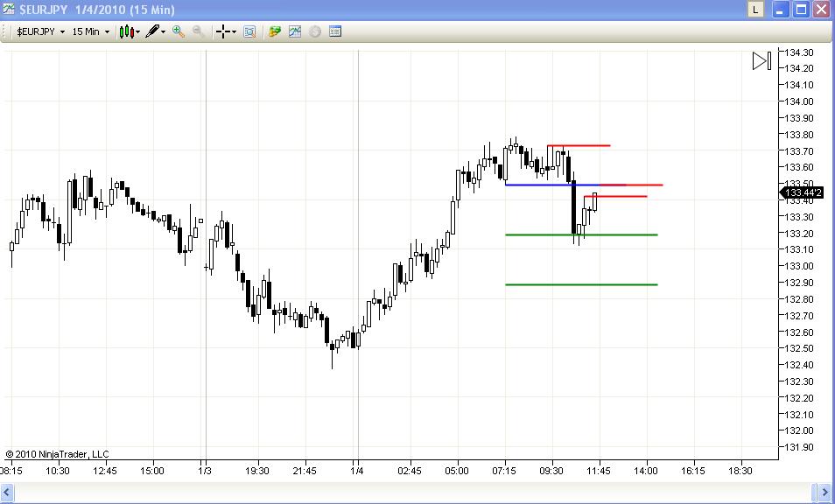
Task: Click the skip-to-latest-bar arrow on chart
Action: pyautogui.click(x=761, y=60)
